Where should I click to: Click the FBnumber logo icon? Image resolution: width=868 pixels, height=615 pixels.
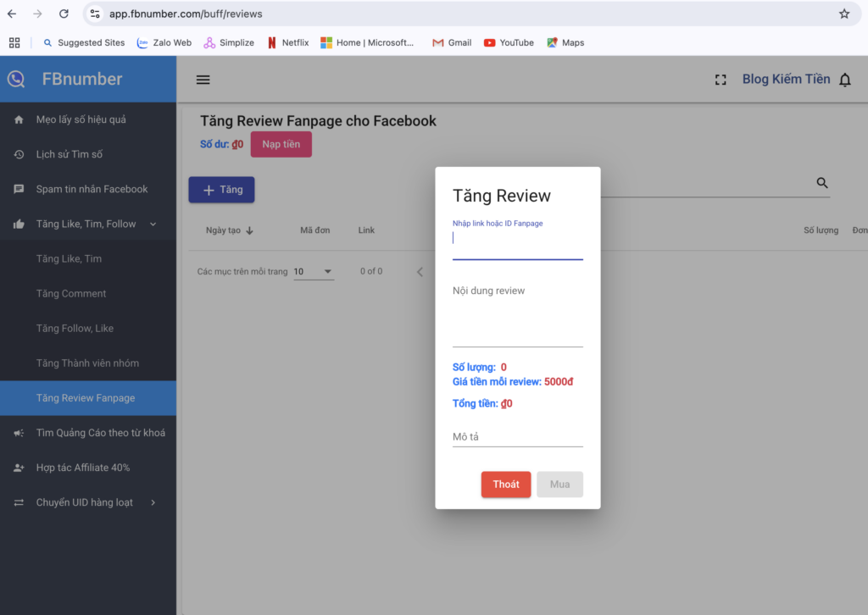(x=16, y=79)
